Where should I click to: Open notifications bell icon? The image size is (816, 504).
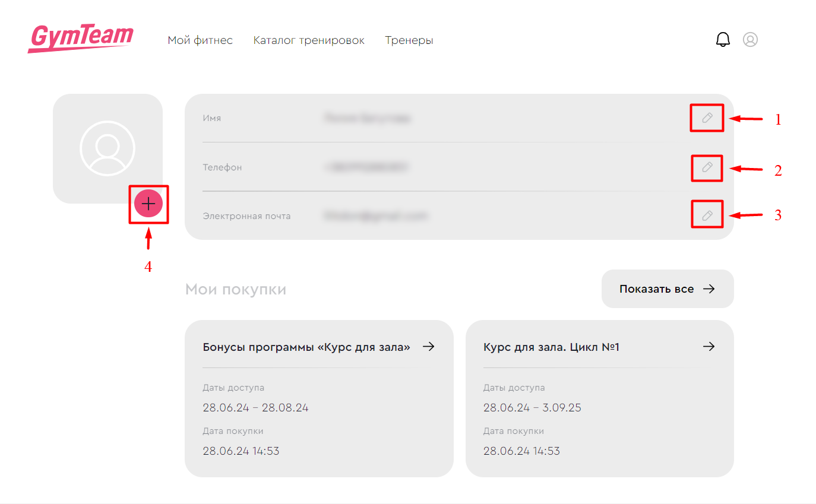pyautogui.click(x=723, y=40)
